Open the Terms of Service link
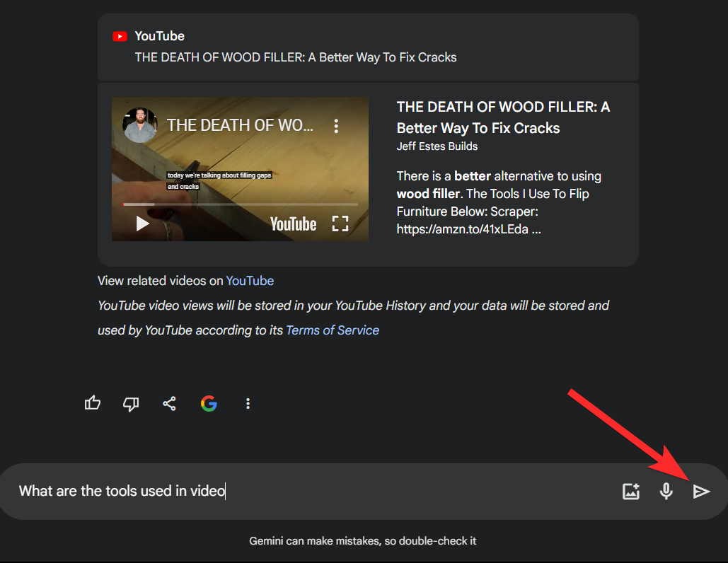 pos(333,330)
